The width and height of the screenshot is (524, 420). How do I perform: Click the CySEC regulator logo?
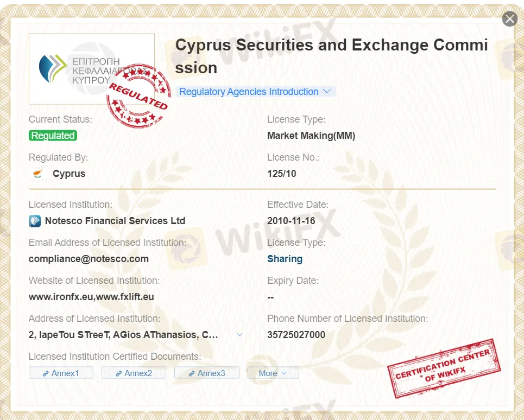point(92,69)
